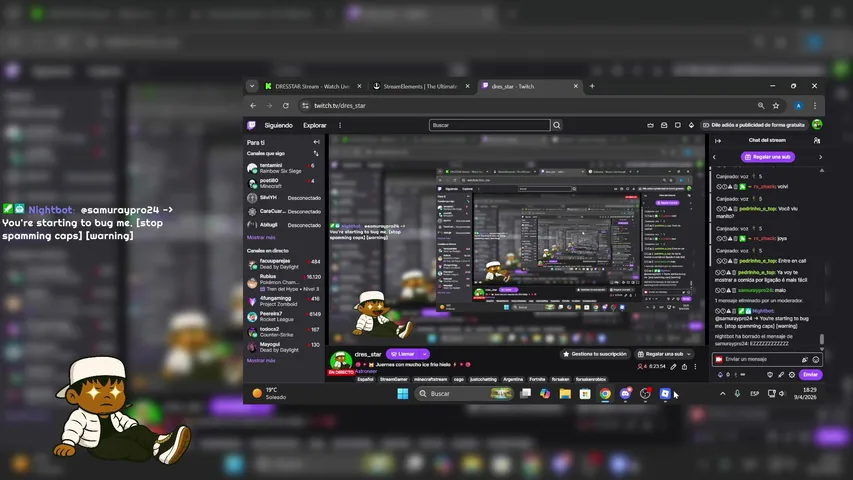Select the Fortnite stream tag

[x=537, y=379]
